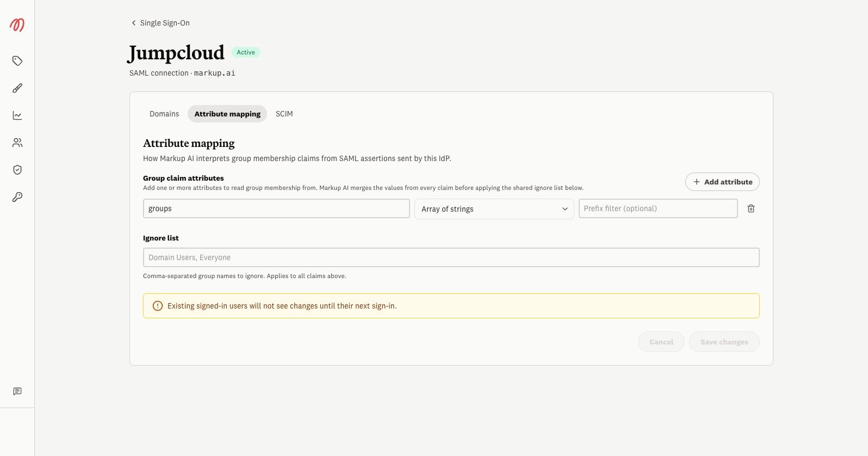Image resolution: width=868 pixels, height=456 pixels.
Task: Click the warning icon in the yellow notice
Action: tap(158, 306)
